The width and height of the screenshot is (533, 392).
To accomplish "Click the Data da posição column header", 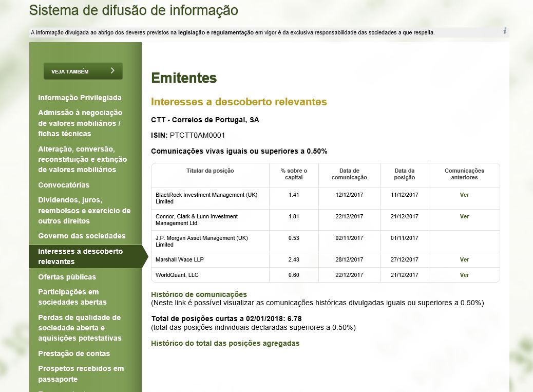I will point(405,174).
